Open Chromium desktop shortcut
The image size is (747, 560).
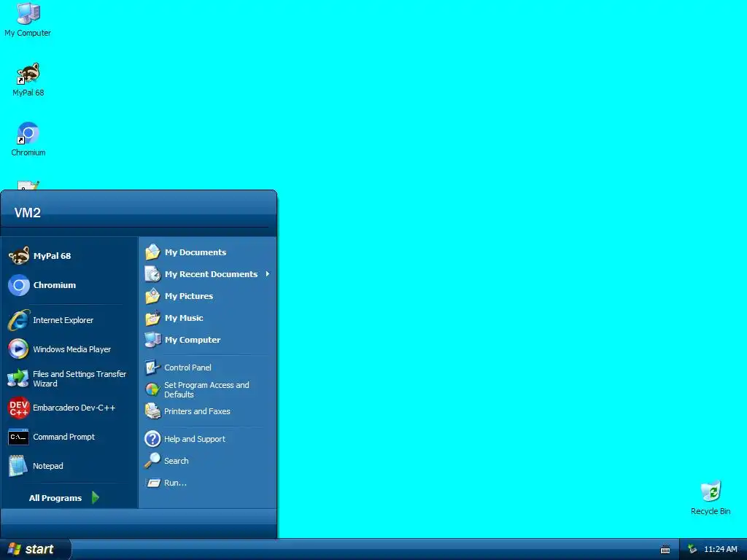pyautogui.click(x=28, y=133)
